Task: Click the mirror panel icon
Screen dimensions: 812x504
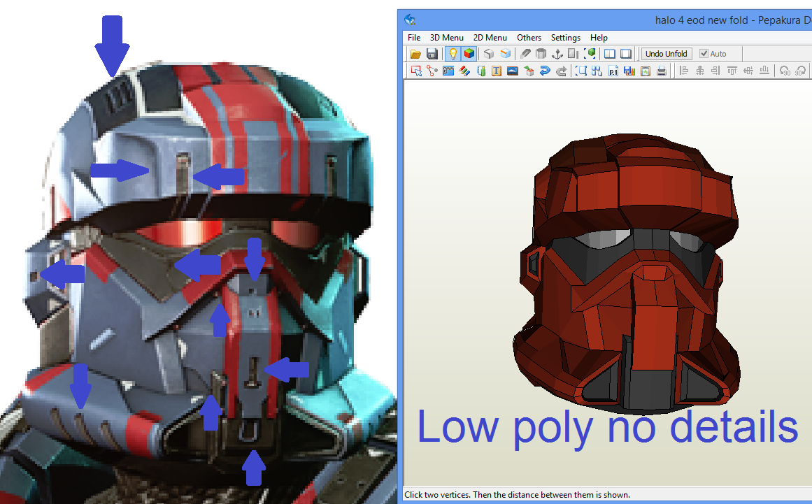Action: (574, 53)
